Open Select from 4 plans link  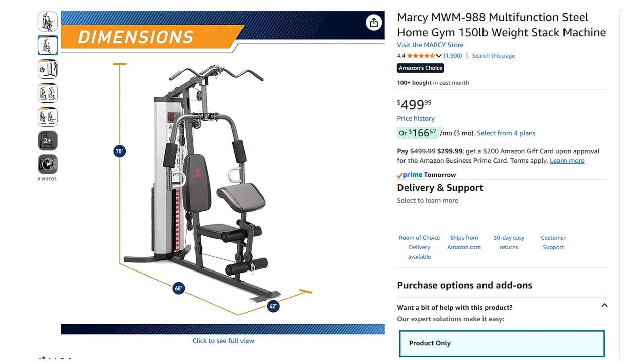(x=506, y=133)
